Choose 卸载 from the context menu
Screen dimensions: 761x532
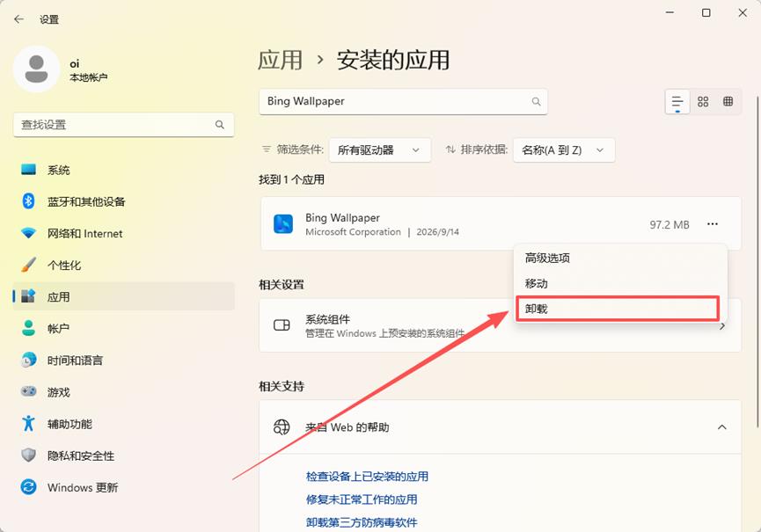tap(618, 309)
